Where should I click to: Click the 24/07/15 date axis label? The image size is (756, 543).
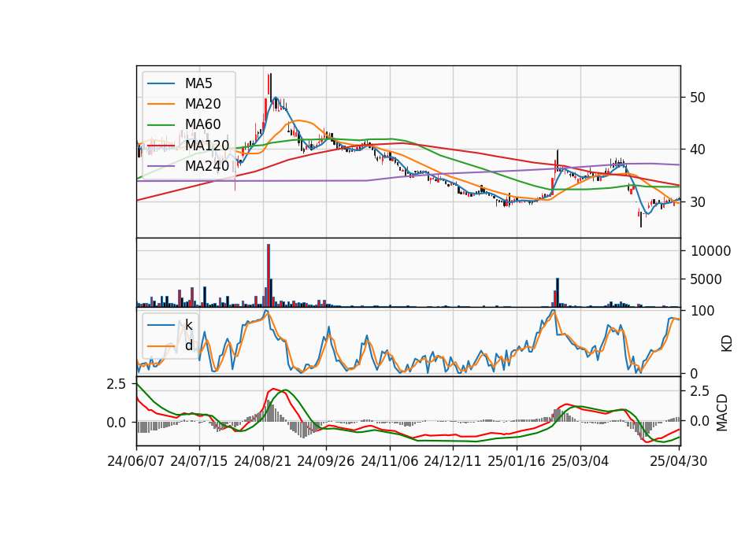199,461
